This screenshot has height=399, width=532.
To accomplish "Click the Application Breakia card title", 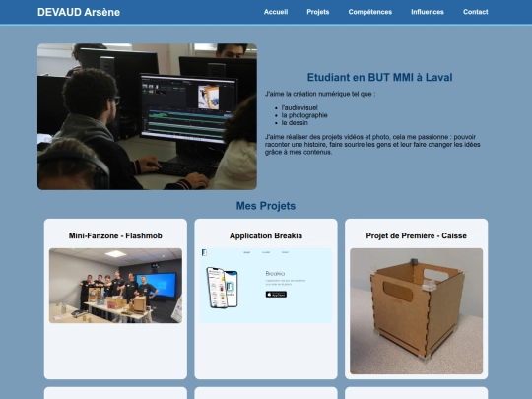I will [x=266, y=235].
